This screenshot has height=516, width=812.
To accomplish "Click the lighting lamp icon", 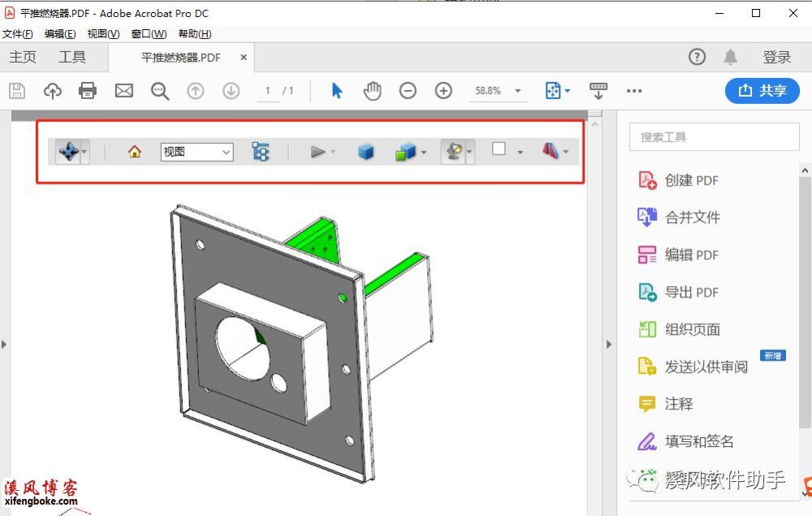I will click(x=456, y=151).
